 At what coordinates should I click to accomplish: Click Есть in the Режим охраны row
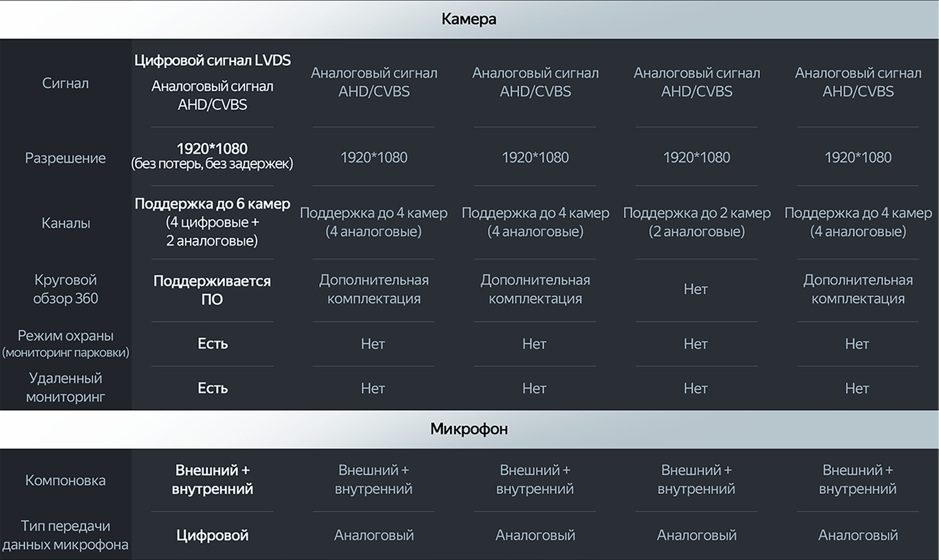[x=212, y=343]
